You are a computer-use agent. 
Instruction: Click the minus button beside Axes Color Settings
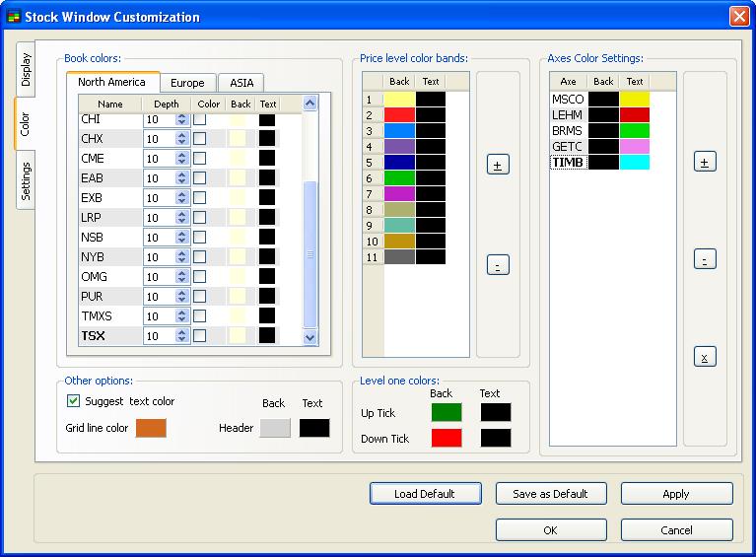705,259
